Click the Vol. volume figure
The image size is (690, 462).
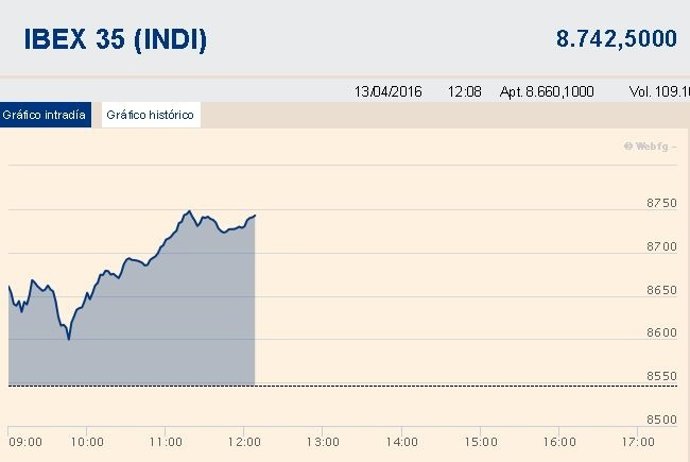click(x=660, y=91)
